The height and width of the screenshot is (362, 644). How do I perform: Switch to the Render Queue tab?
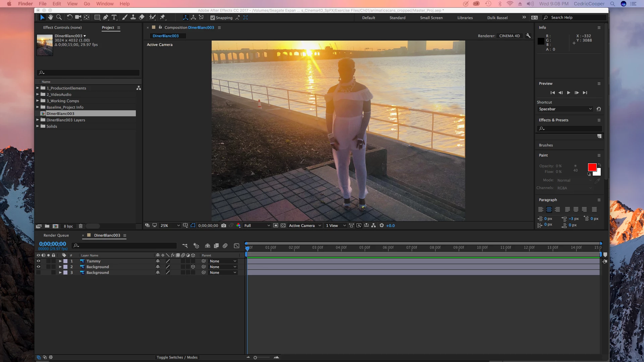(56, 235)
